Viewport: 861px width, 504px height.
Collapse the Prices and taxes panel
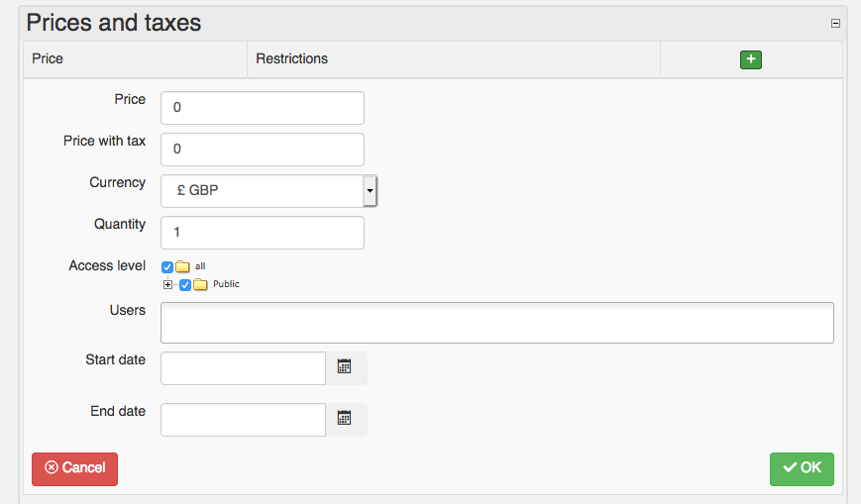(x=835, y=24)
